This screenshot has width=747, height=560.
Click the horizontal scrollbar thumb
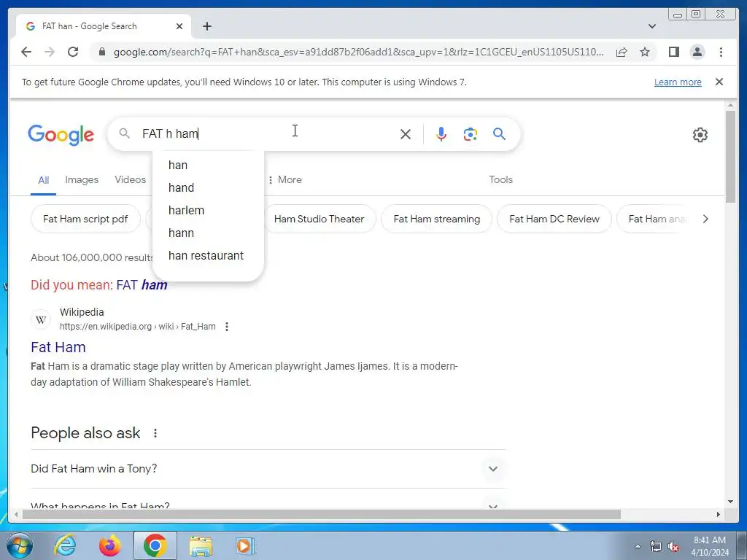[x=322, y=514]
